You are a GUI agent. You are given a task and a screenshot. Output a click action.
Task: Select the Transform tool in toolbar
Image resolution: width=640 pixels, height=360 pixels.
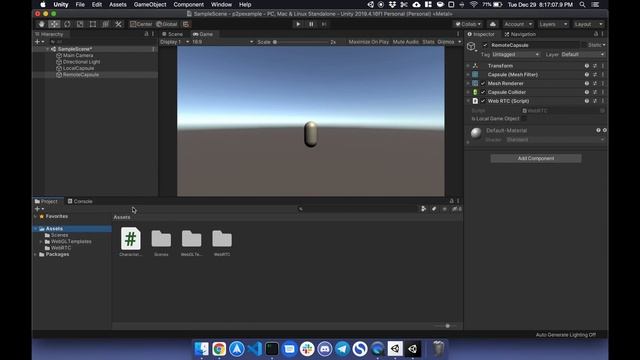pyautogui.click(x=105, y=24)
